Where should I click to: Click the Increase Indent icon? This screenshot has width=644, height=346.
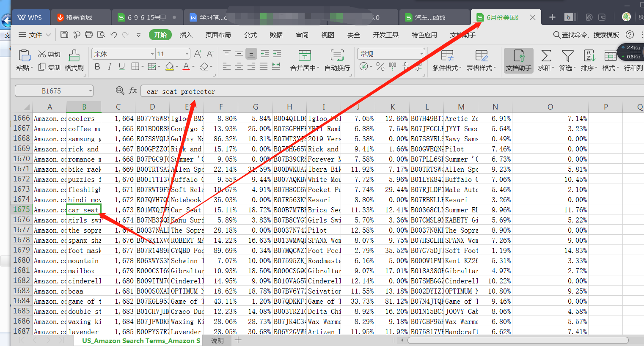277,54
